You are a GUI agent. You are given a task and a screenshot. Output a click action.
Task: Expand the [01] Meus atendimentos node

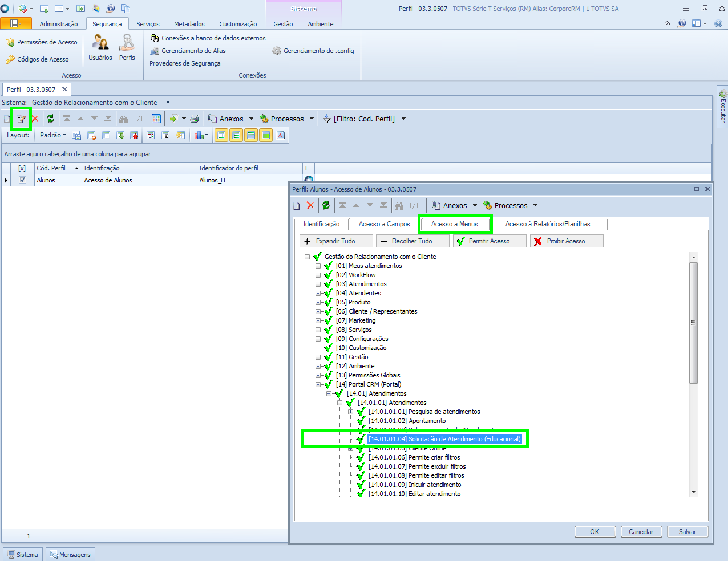(x=318, y=266)
